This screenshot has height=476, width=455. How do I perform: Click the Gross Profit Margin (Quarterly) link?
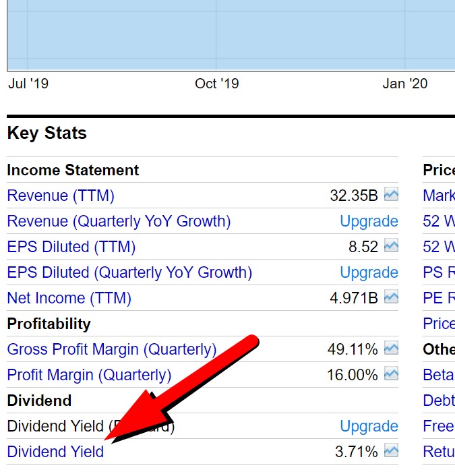112,350
